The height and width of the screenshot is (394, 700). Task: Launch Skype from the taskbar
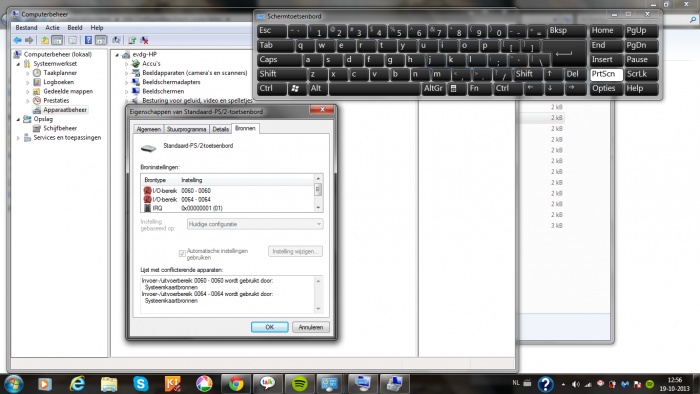coord(141,384)
